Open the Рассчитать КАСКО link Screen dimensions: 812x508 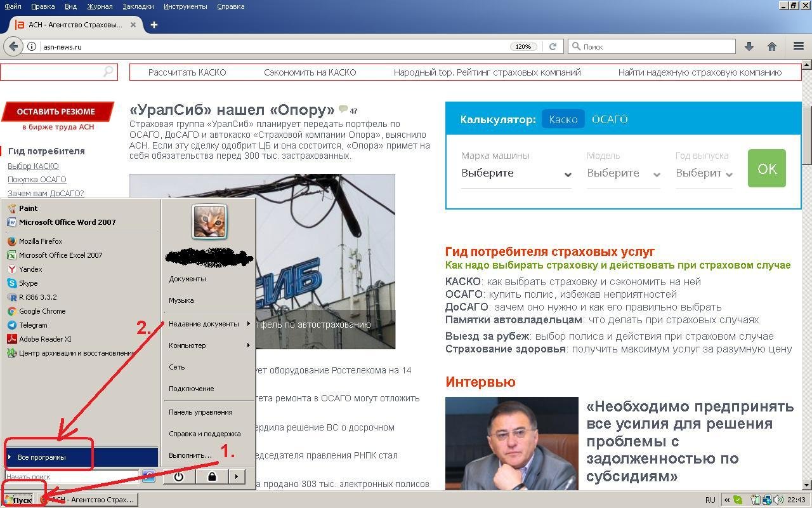pos(187,72)
